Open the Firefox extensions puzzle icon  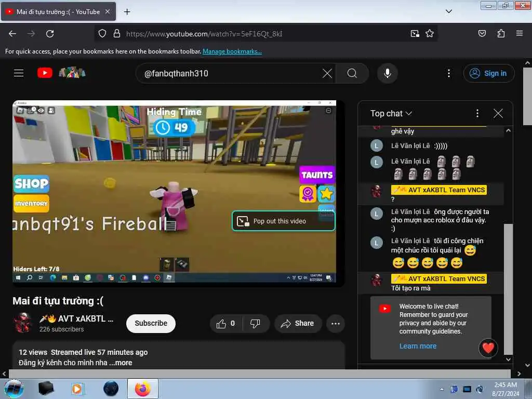pyautogui.click(x=501, y=34)
